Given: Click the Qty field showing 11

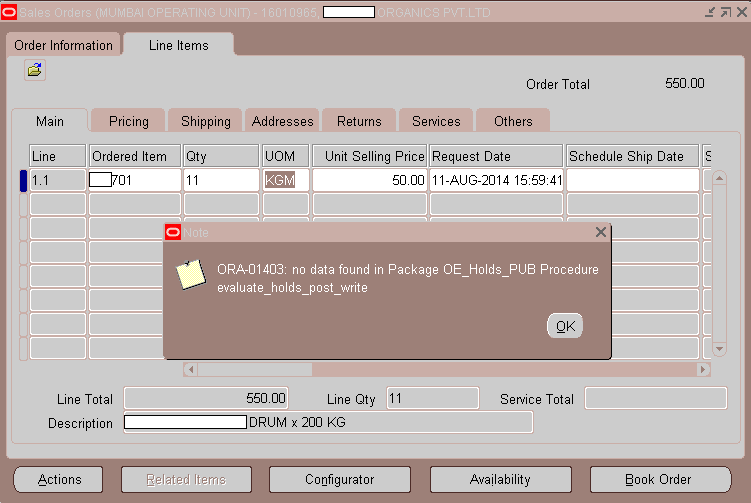Looking at the screenshot, I should point(221,180).
